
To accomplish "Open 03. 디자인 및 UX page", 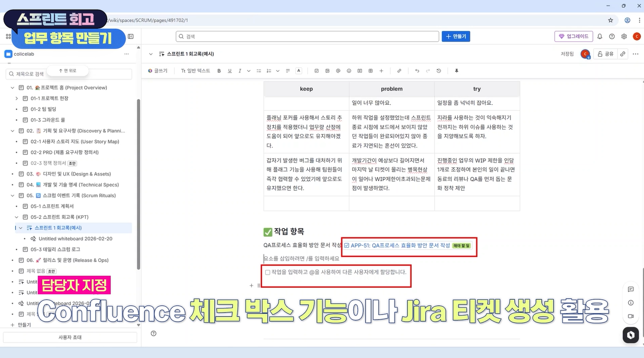I will tap(69, 174).
